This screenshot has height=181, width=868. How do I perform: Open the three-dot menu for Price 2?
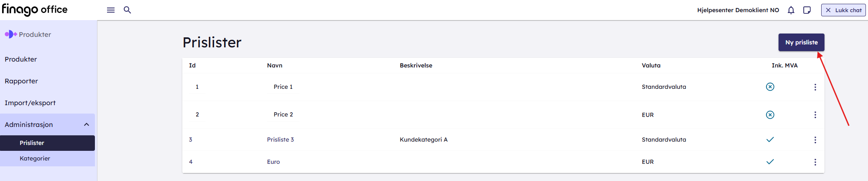click(815, 115)
